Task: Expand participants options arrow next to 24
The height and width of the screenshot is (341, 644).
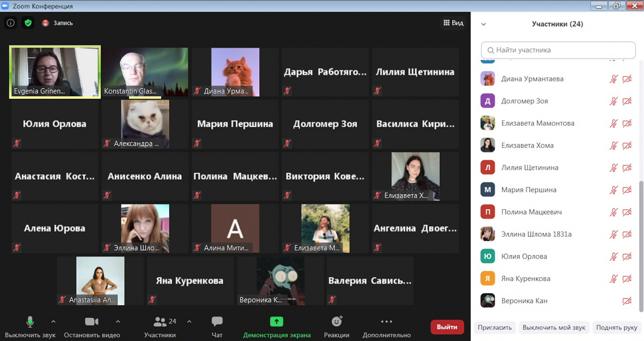Action: point(189,321)
